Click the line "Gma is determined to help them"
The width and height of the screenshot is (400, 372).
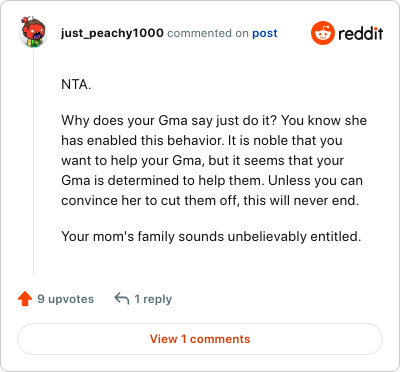(x=212, y=181)
